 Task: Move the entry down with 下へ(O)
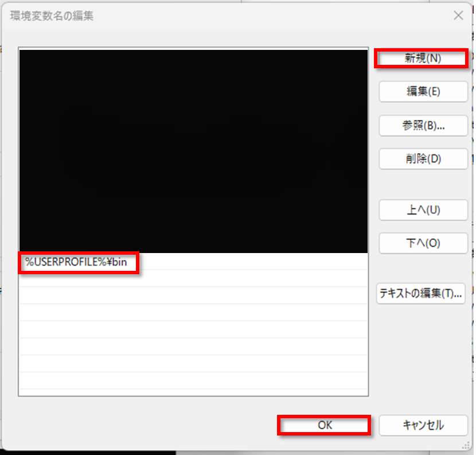pyautogui.click(x=423, y=243)
